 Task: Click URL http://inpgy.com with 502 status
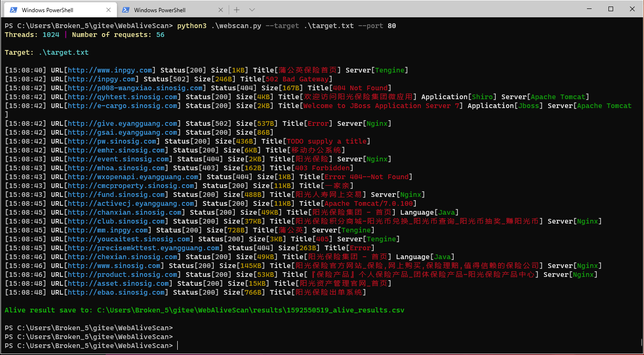click(101, 79)
